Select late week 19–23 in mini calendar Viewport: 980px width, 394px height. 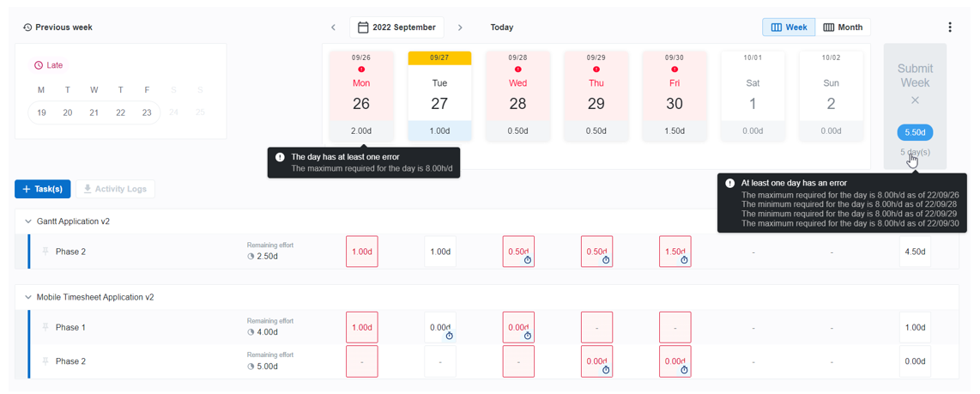click(94, 112)
